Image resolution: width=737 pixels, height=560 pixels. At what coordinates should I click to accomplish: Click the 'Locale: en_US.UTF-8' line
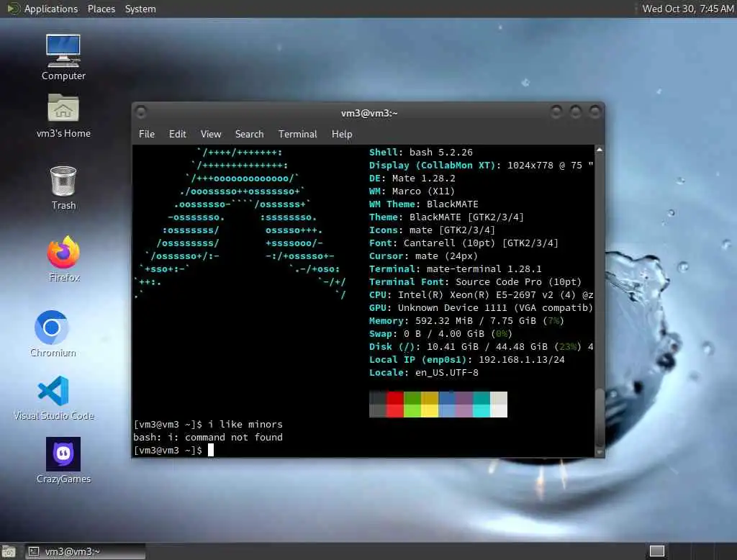[x=423, y=372]
